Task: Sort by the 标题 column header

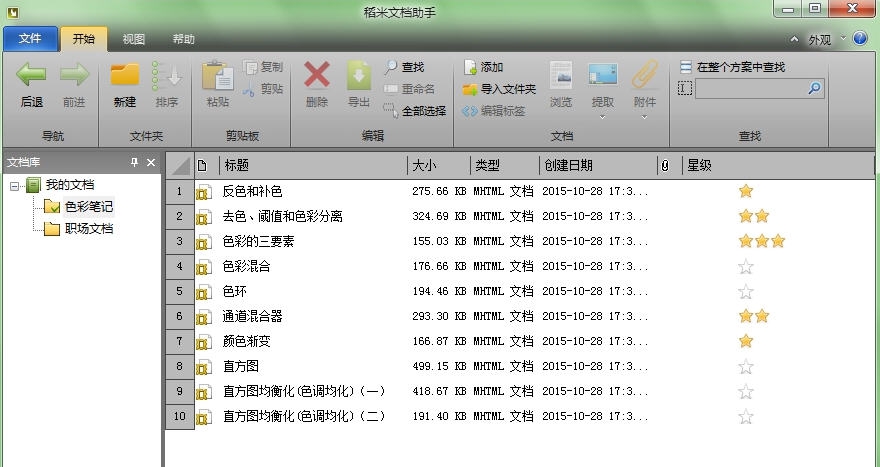Action: click(x=313, y=165)
